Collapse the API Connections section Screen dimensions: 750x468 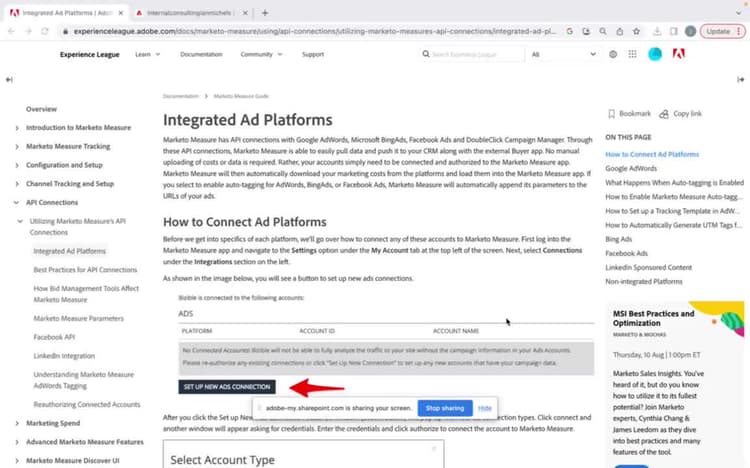click(17, 202)
